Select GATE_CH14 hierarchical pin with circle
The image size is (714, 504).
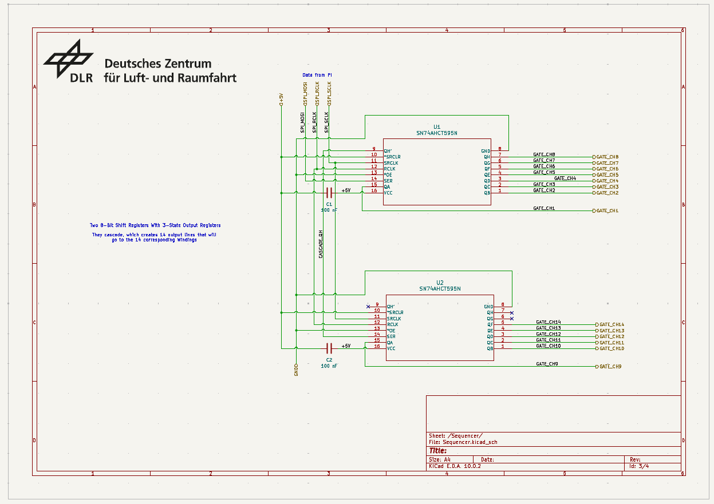(610, 325)
